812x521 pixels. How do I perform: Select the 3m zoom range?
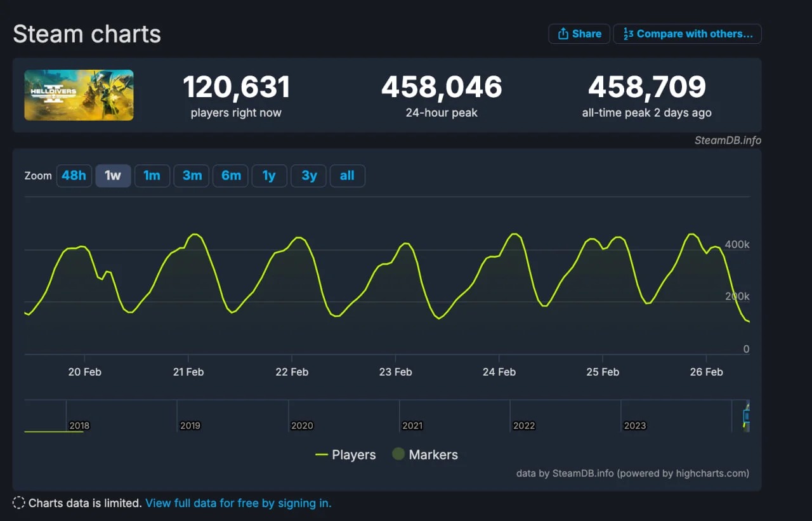[x=191, y=176]
